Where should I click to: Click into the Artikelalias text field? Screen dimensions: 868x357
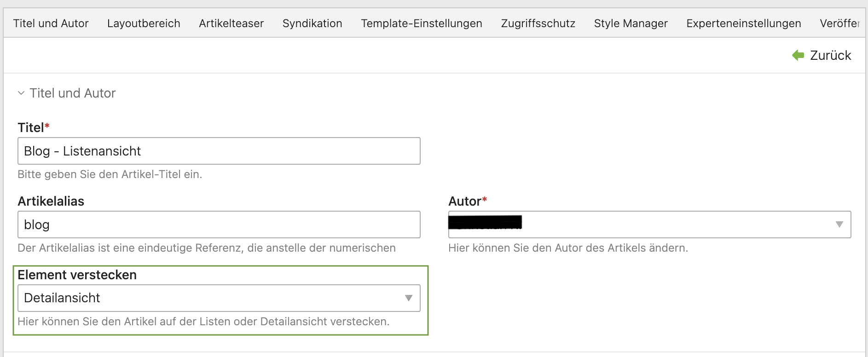click(x=219, y=225)
